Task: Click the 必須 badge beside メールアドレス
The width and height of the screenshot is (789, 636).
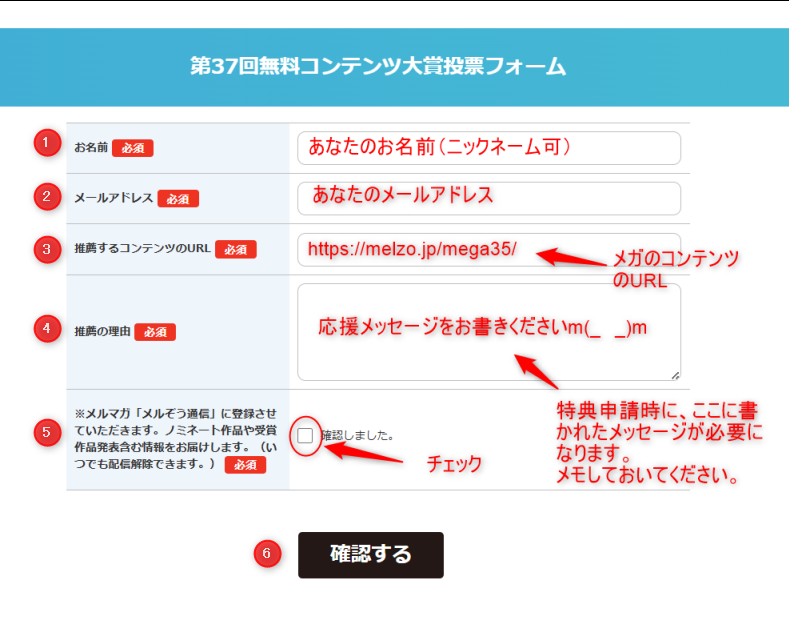Action: 178,199
